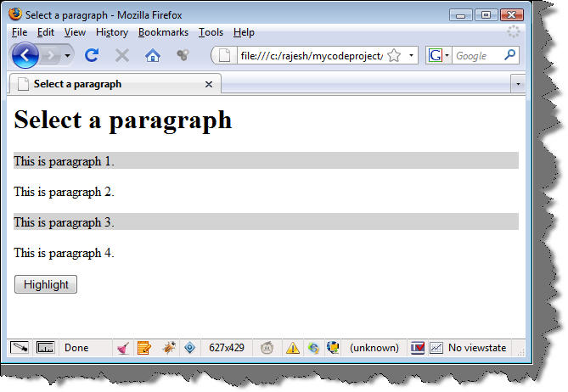Open the Bookmarks menu
568x392 pixels.
163,32
